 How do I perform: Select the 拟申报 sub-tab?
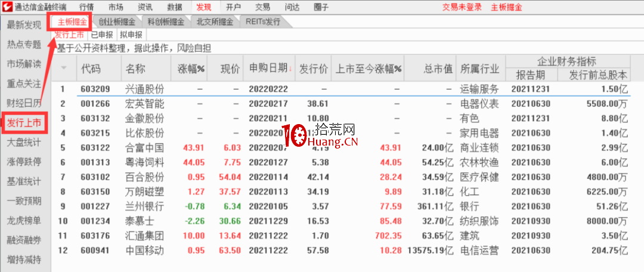point(131,35)
